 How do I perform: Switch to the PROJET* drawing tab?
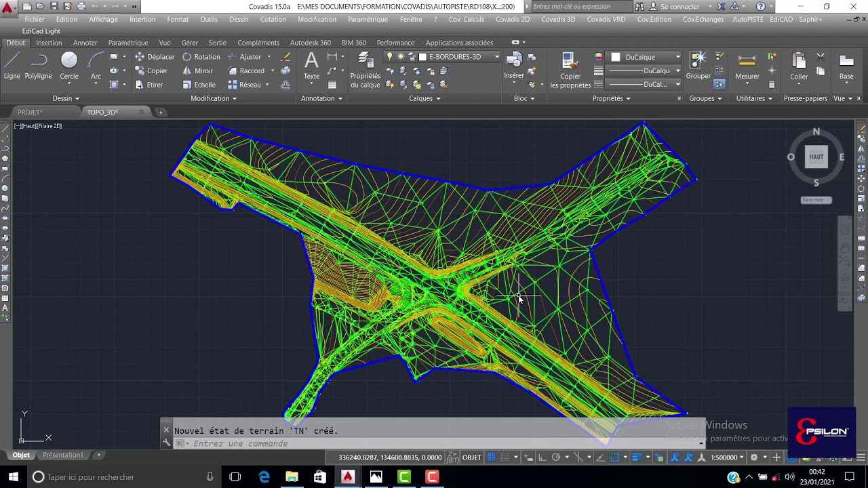coord(30,112)
